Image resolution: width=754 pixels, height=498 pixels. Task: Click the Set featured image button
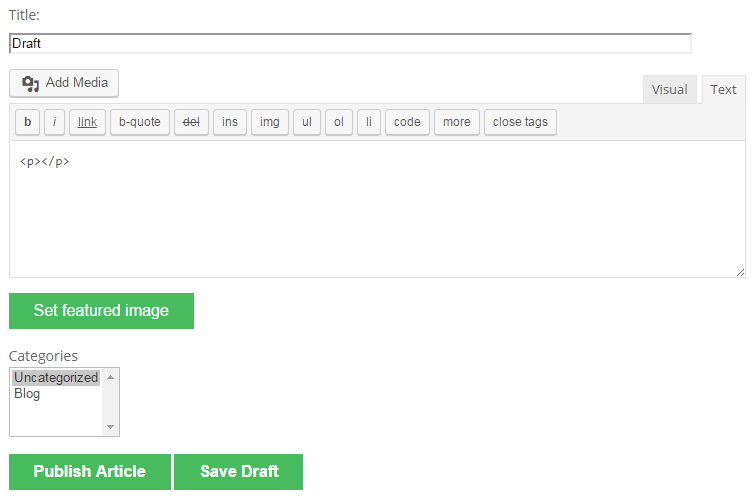tap(101, 311)
